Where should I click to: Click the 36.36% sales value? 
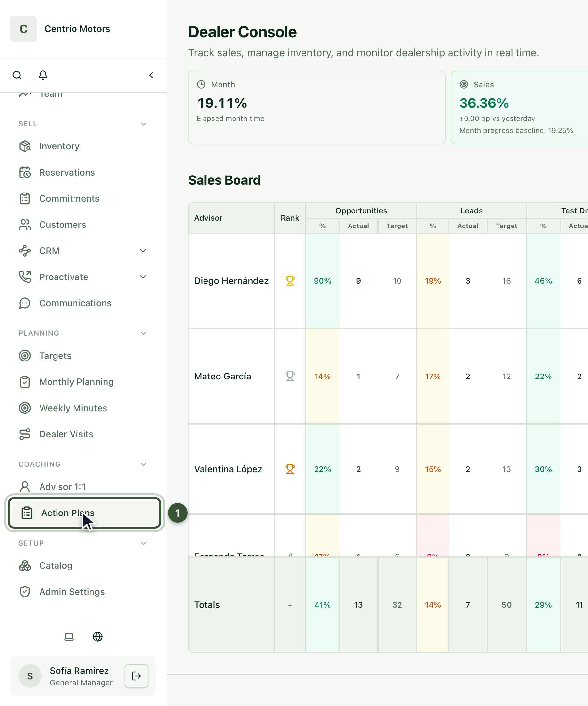coord(484,103)
